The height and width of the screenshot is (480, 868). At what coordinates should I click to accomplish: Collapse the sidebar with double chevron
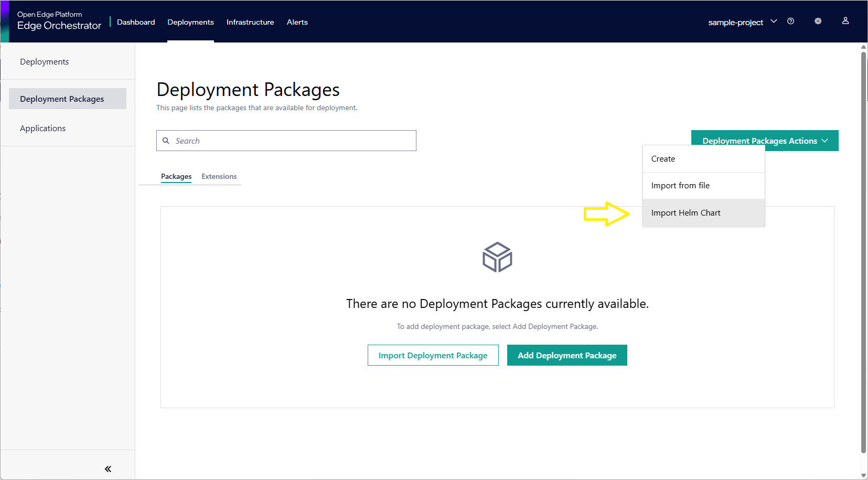[x=108, y=469]
